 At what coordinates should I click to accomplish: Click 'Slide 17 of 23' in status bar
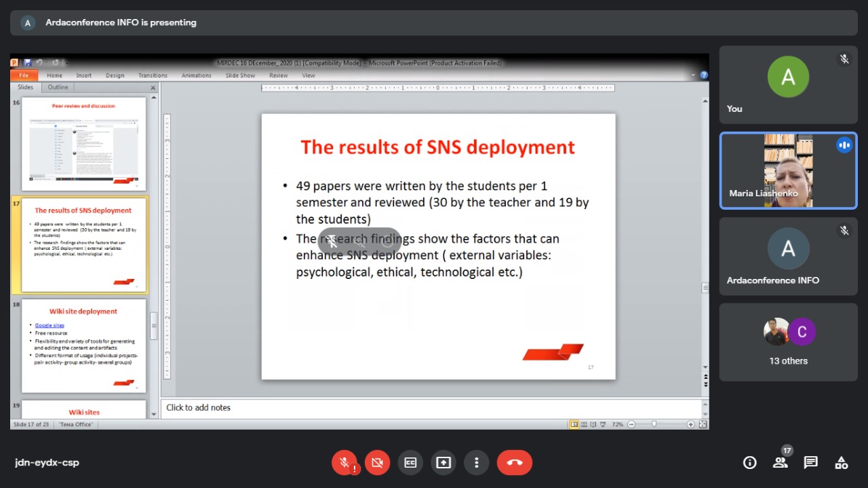[32, 424]
